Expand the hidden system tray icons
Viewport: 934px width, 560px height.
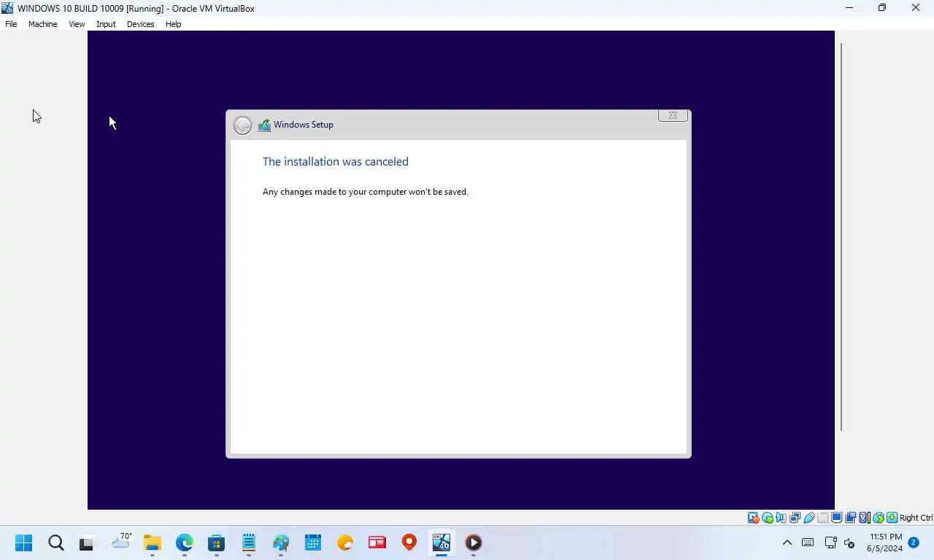(x=787, y=542)
